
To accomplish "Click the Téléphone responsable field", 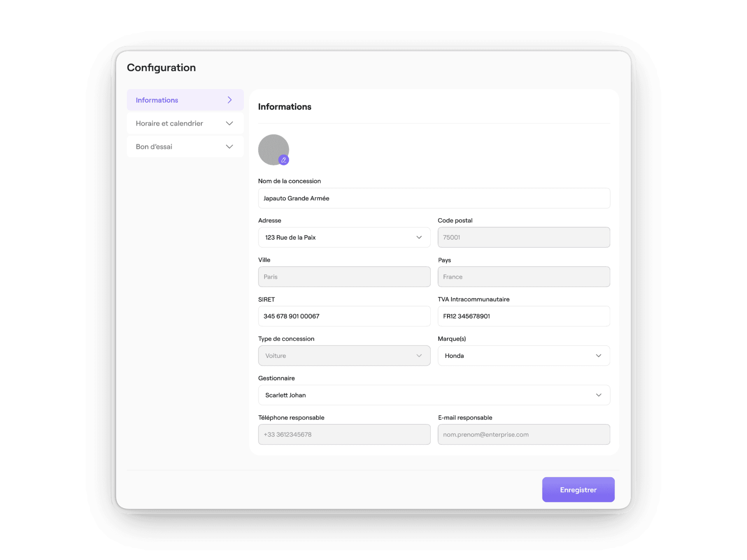I will tap(344, 434).
